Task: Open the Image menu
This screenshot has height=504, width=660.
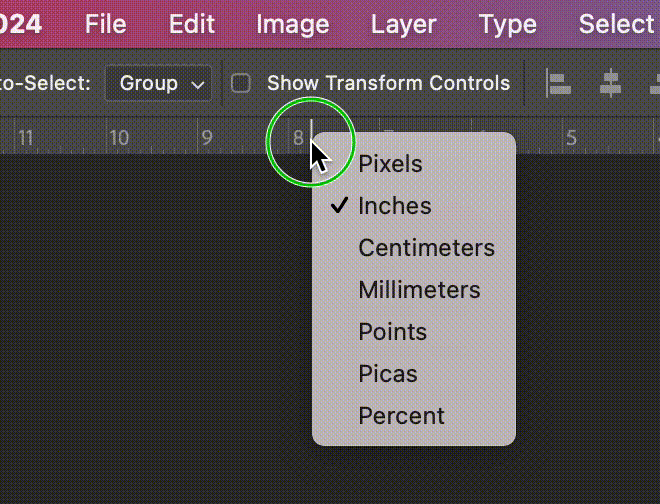Action: click(293, 24)
